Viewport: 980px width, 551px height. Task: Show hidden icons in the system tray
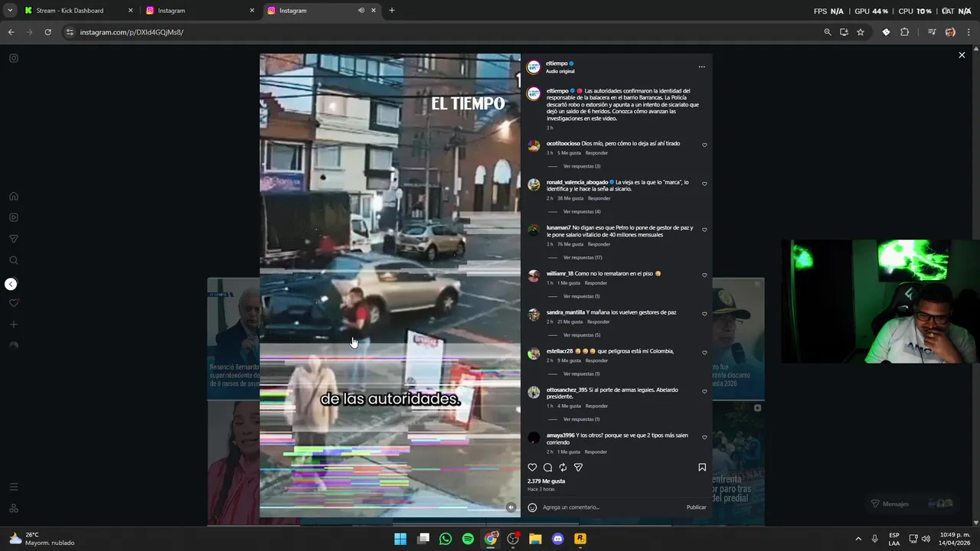(x=857, y=539)
